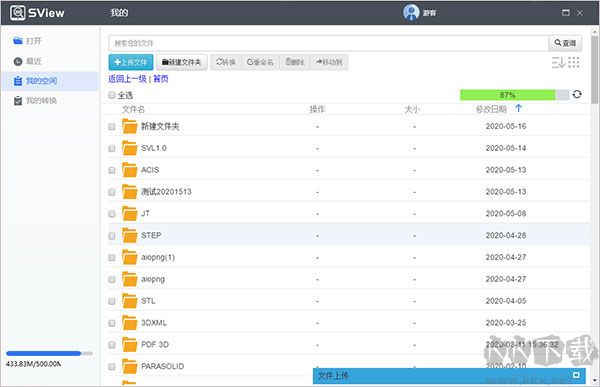Click the guest user avatar icon
This screenshot has width=600, height=387.
pyautogui.click(x=411, y=13)
